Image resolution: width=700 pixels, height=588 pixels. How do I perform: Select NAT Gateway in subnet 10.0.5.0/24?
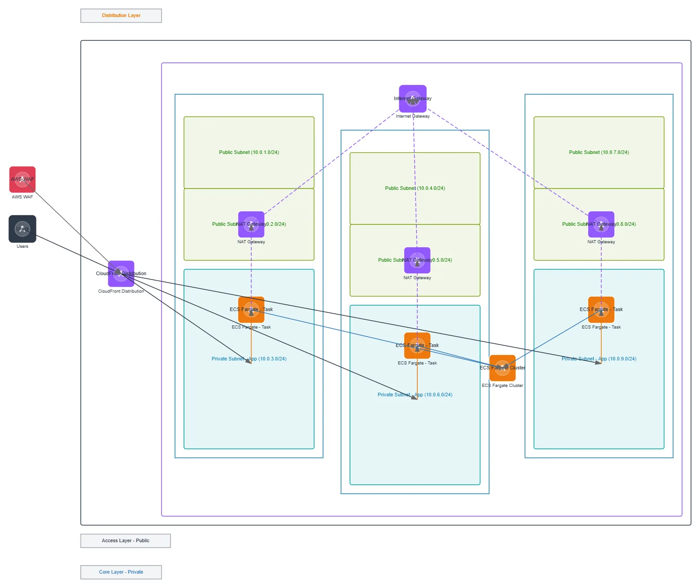point(417,260)
